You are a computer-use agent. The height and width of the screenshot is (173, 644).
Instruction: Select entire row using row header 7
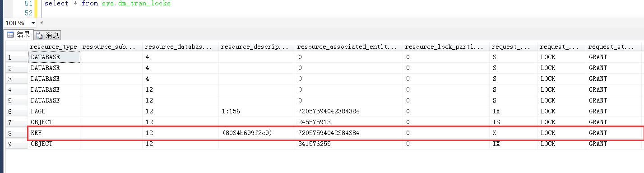click(16, 122)
